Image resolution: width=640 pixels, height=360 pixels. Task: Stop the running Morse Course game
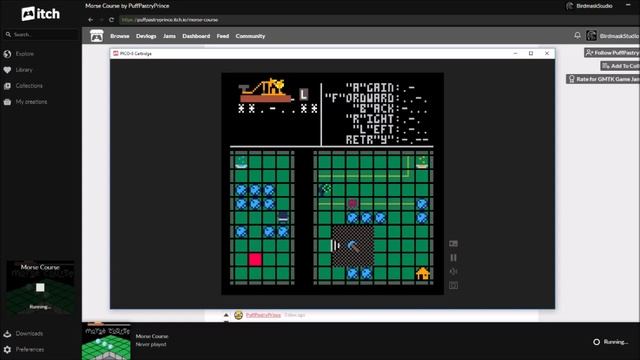[x=40, y=287]
